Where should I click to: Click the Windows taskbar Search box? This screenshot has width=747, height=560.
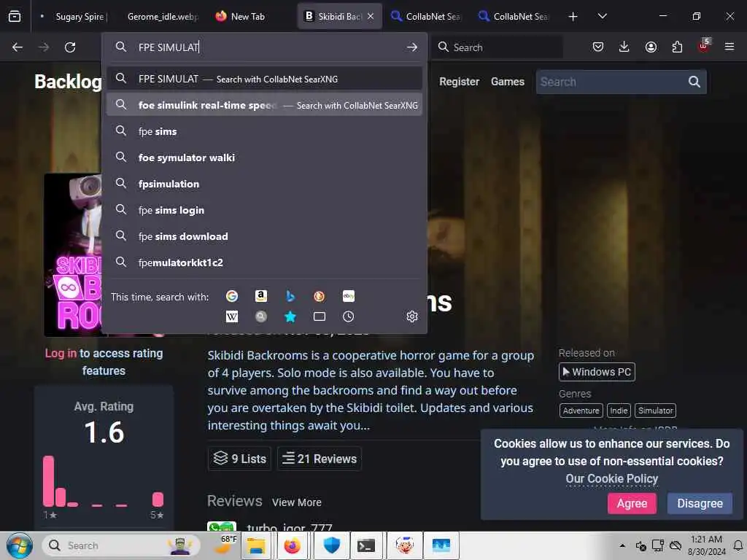[120, 545]
